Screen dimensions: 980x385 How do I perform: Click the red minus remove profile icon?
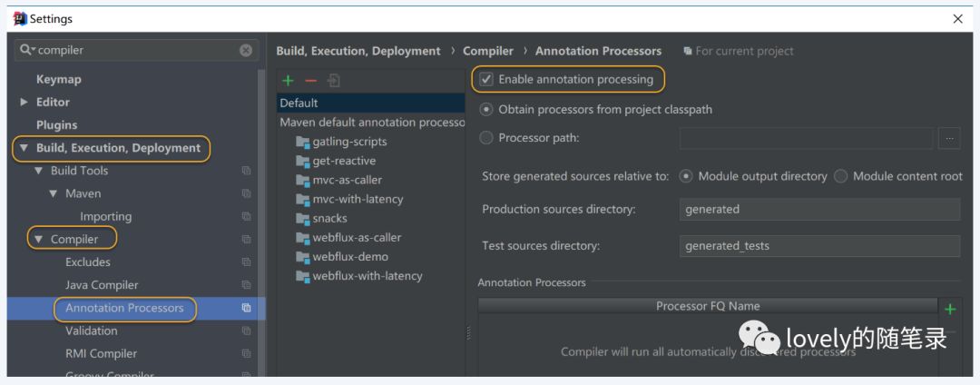click(x=310, y=81)
